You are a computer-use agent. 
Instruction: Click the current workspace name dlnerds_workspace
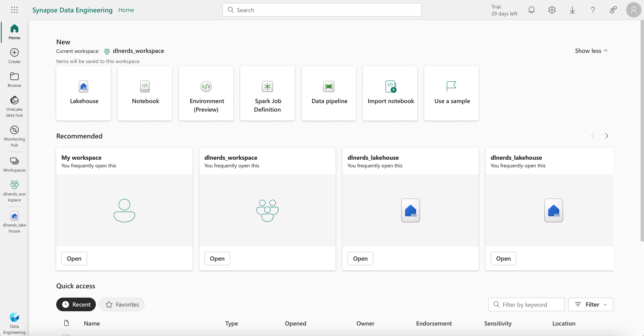coord(138,51)
